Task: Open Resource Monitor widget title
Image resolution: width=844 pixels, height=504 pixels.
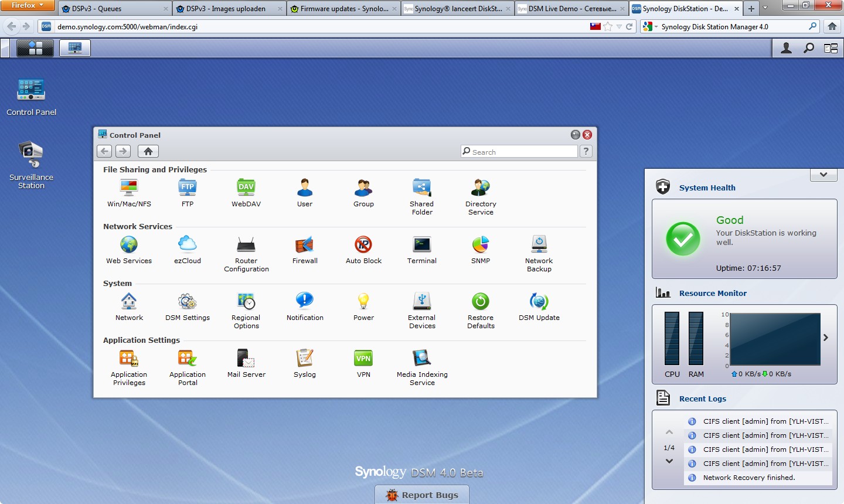Action: click(x=713, y=293)
